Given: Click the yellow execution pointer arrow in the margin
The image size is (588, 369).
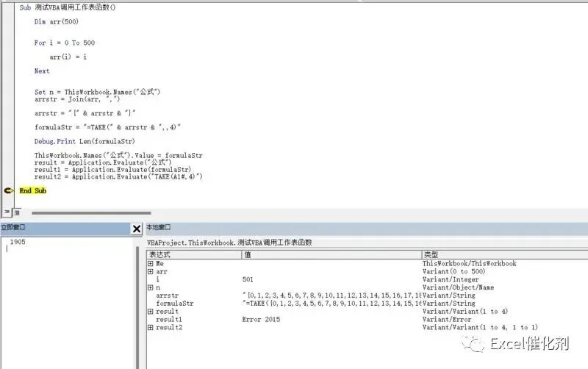Looking at the screenshot, I should [x=8, y=191].
